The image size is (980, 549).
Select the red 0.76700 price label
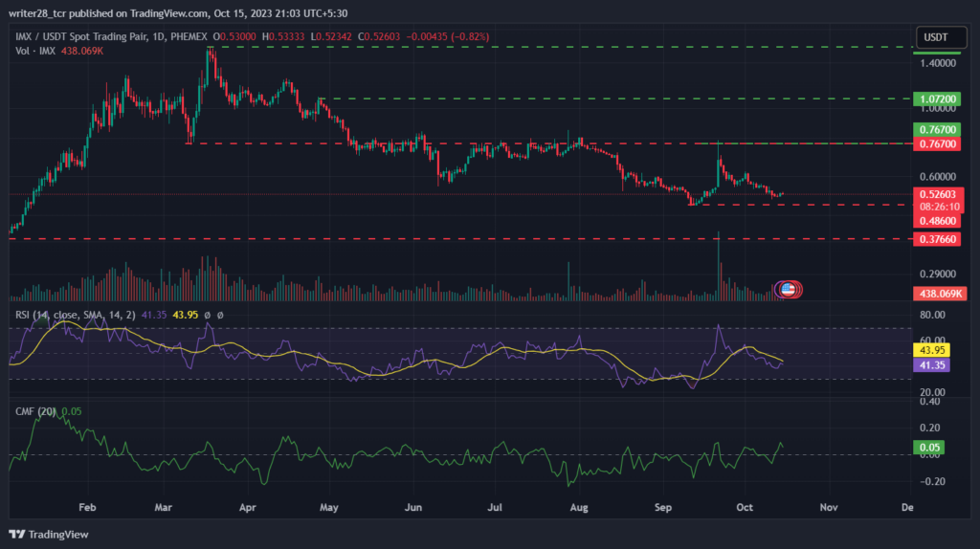tap(937, 143)
